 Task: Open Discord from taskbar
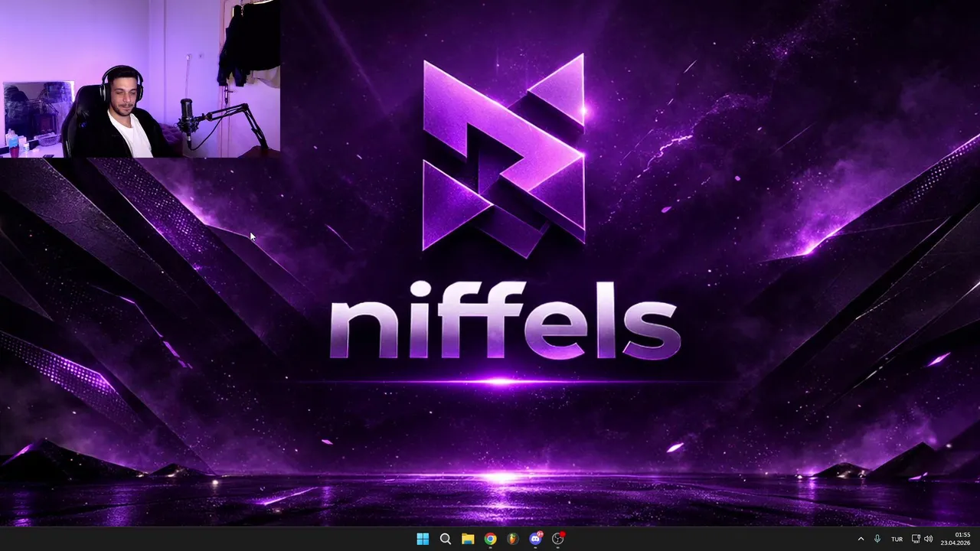coord(535,539)
